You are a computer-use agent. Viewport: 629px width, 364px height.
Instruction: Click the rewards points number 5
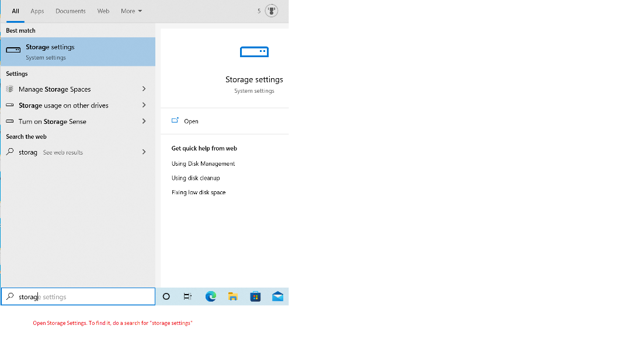pyautogui.click(x=259, y=11)
